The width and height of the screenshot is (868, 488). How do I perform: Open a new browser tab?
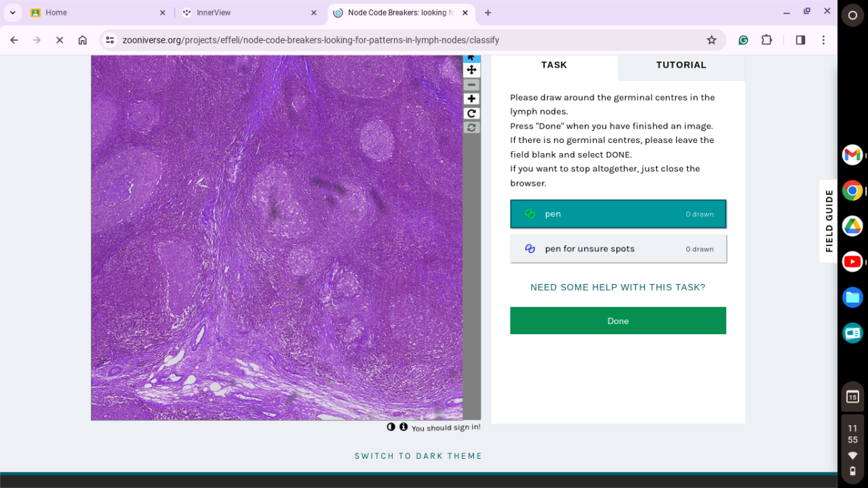click(x=488, y=12)
